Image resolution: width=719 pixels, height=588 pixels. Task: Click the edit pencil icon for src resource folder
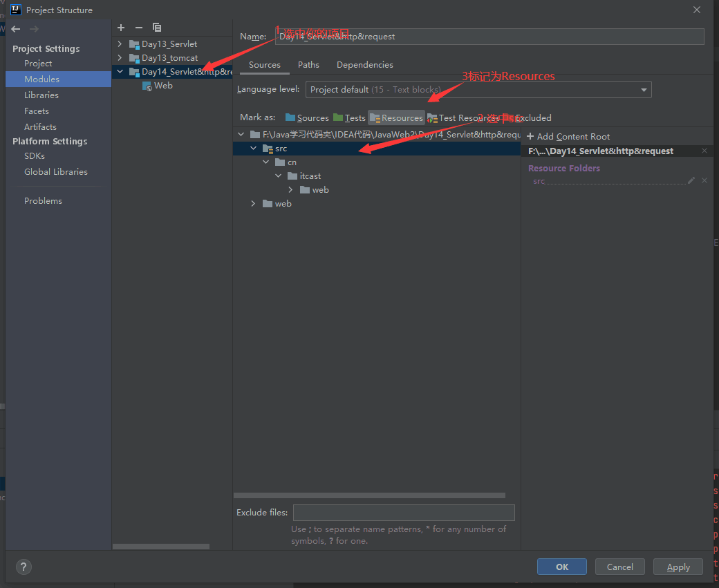691,180
